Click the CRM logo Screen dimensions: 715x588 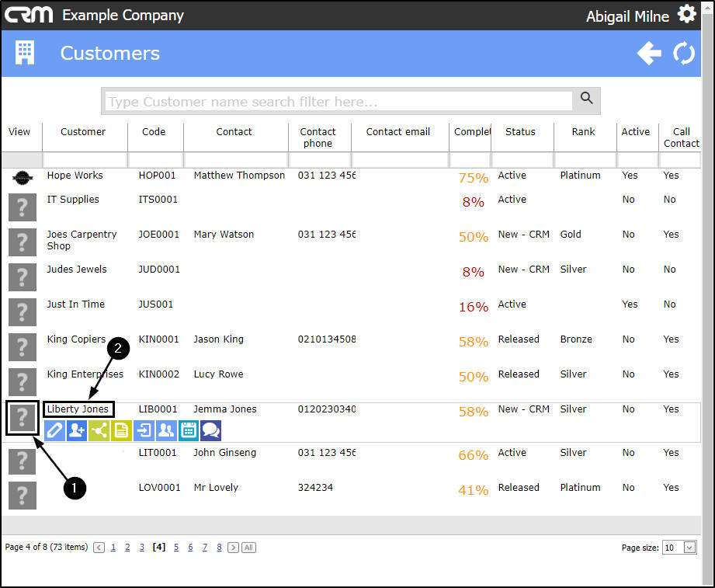point(29,15)
